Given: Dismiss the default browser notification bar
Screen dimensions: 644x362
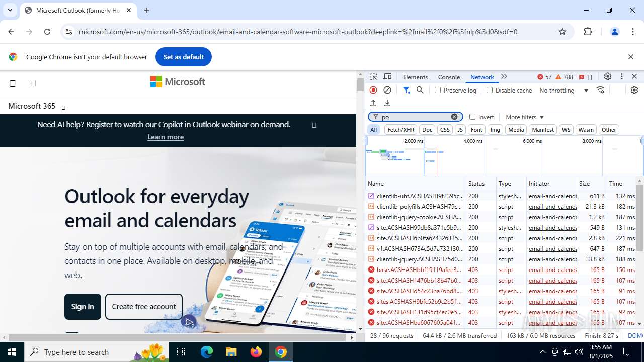Looking at the screenshot, I should pos(631,57).
